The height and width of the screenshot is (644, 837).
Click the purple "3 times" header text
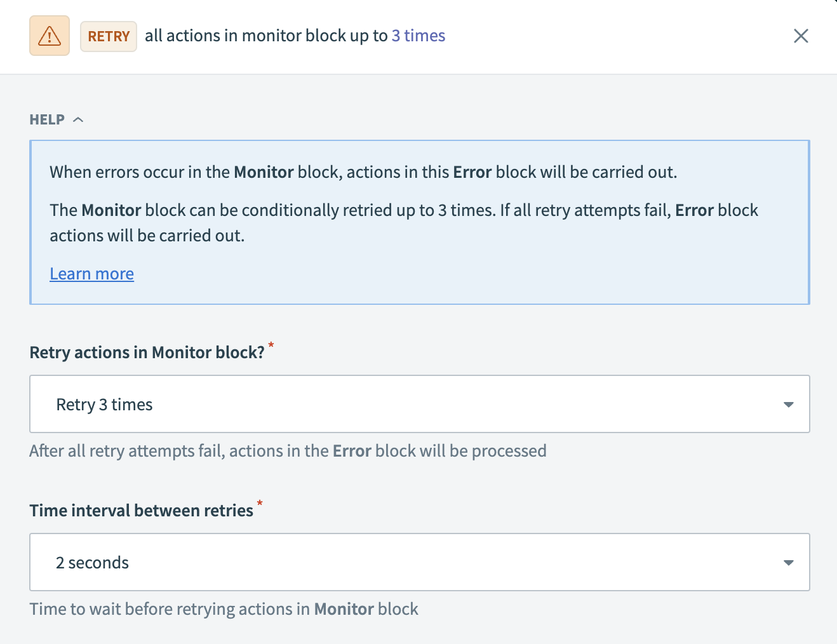coord(418,36)
